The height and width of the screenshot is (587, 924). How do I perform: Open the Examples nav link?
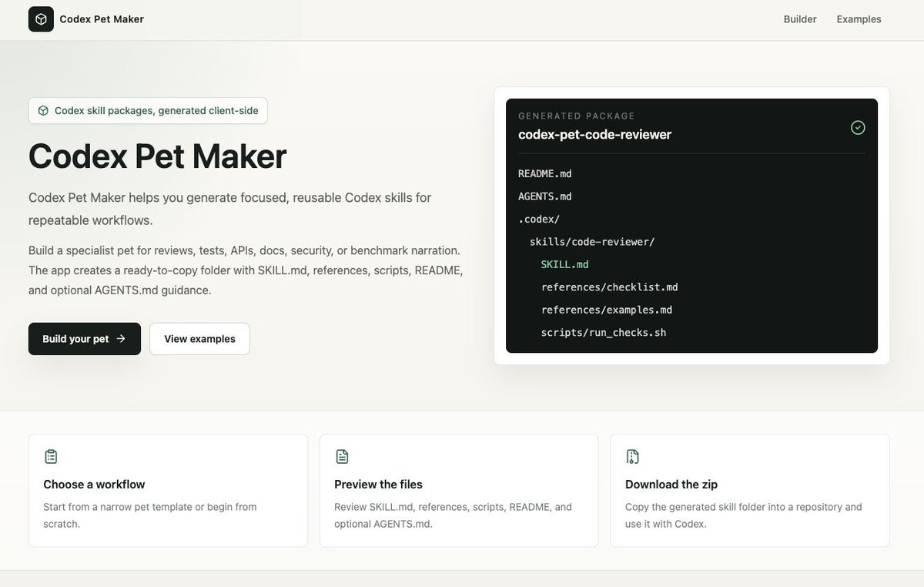point(859,19)
